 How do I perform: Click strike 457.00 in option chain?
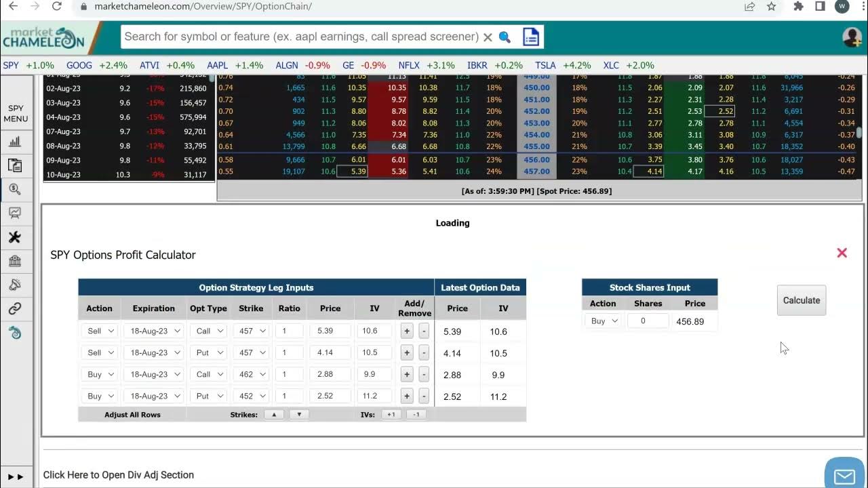coord(536,171)
